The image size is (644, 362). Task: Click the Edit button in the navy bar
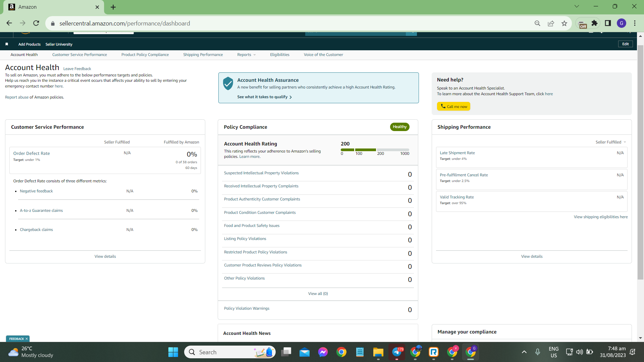click(x=626, y=44)
